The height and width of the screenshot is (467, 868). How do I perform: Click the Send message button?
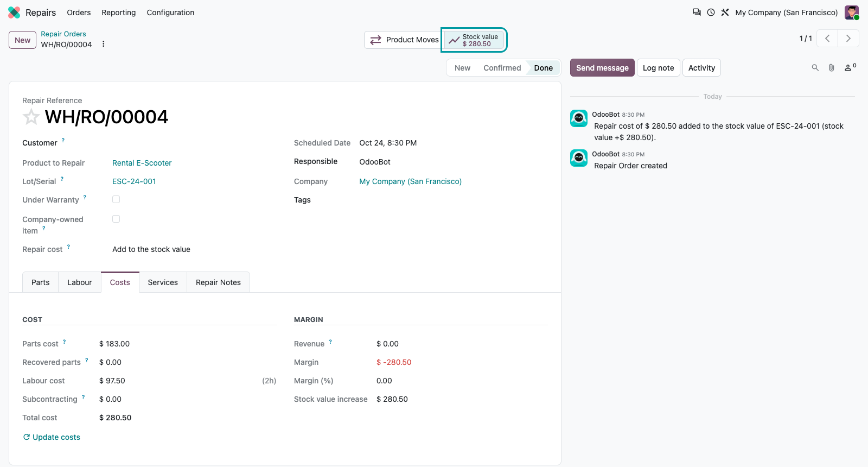[x=602, y=68]
